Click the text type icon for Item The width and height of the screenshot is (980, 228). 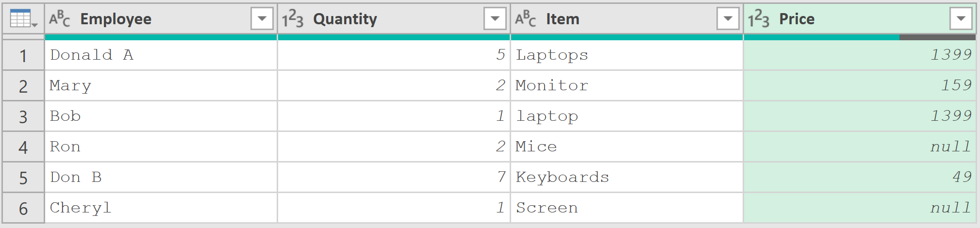tap(526, 19)
